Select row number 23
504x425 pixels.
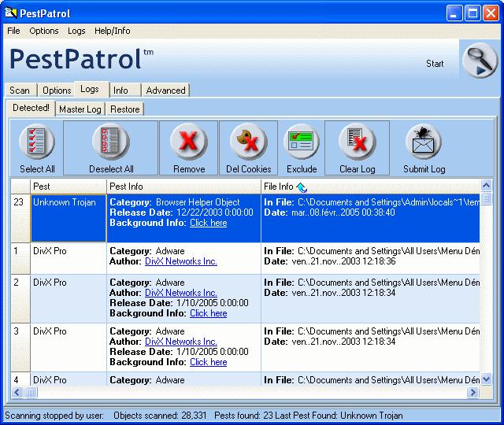click(x=20, y=218)
